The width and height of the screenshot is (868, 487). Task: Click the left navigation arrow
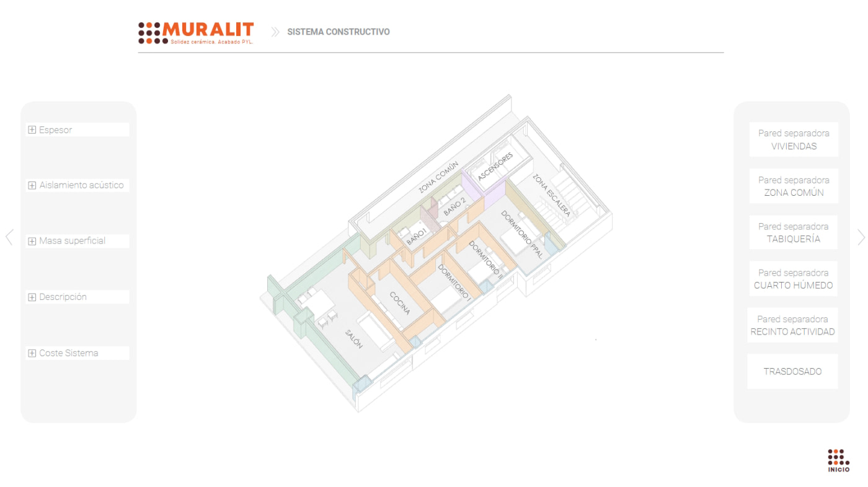(9, 237)
